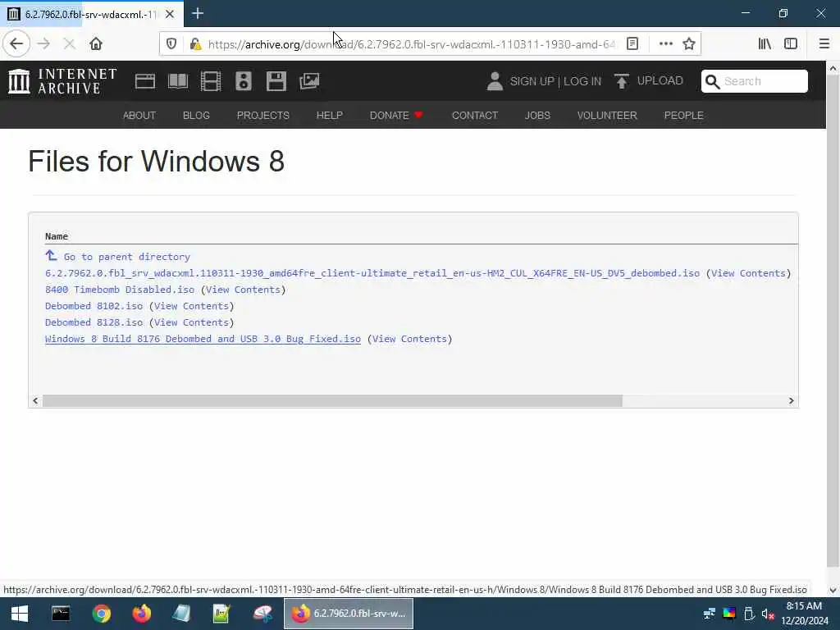Open Command Prompt from the taskbar
The width and height of the screenshot is (840, 630).
61,614
